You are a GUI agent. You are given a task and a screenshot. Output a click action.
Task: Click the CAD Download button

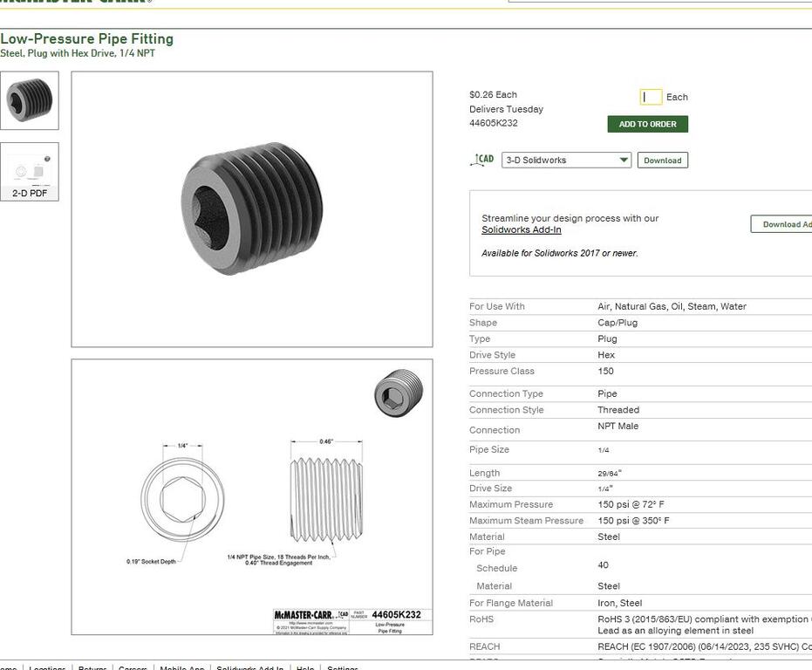pos(662,161)
